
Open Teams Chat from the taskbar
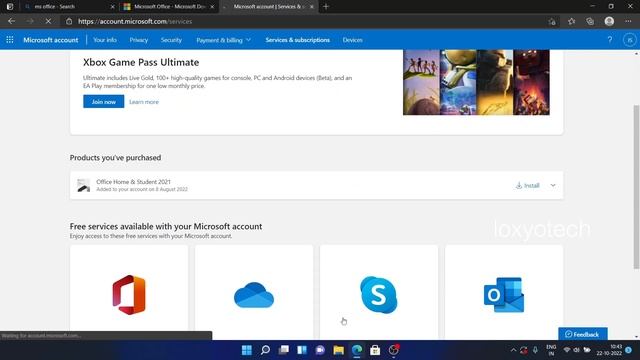[320, 350]
